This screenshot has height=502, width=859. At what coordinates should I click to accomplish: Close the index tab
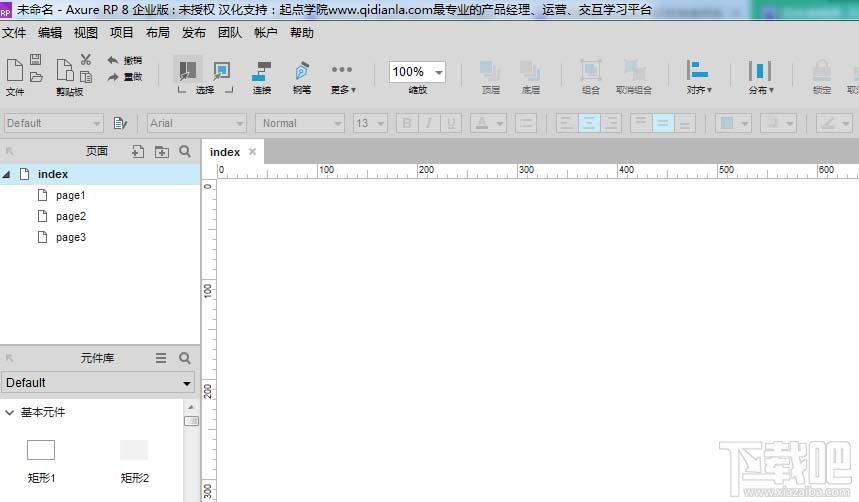click(253, 152)
